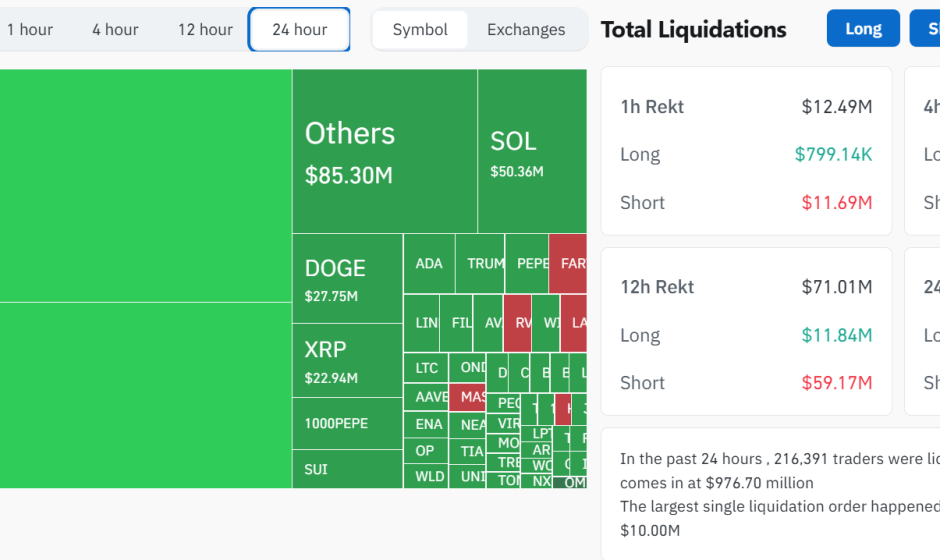Toggle heatmap view to Symbol
The height and width of the screenshot is (560, 940).
point(420,29)
